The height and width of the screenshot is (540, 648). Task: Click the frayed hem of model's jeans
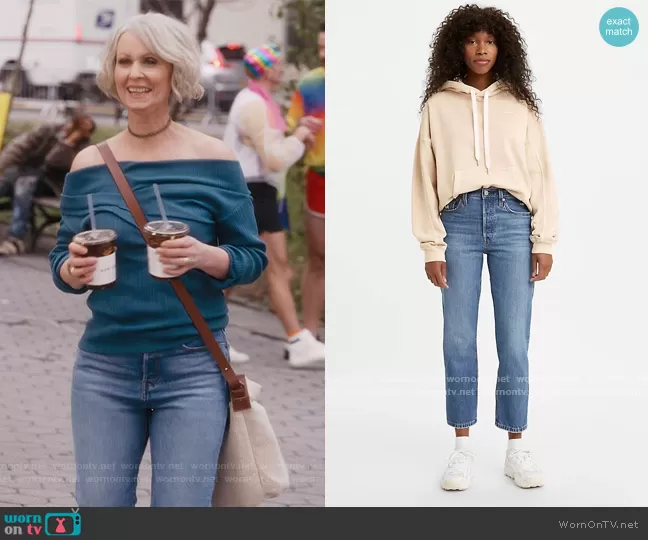click(514, 428)
